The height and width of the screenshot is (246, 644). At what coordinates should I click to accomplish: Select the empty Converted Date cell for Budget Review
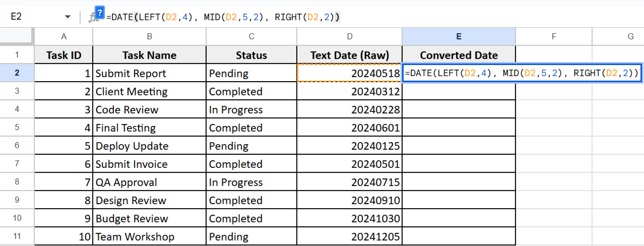coord(458,218)
